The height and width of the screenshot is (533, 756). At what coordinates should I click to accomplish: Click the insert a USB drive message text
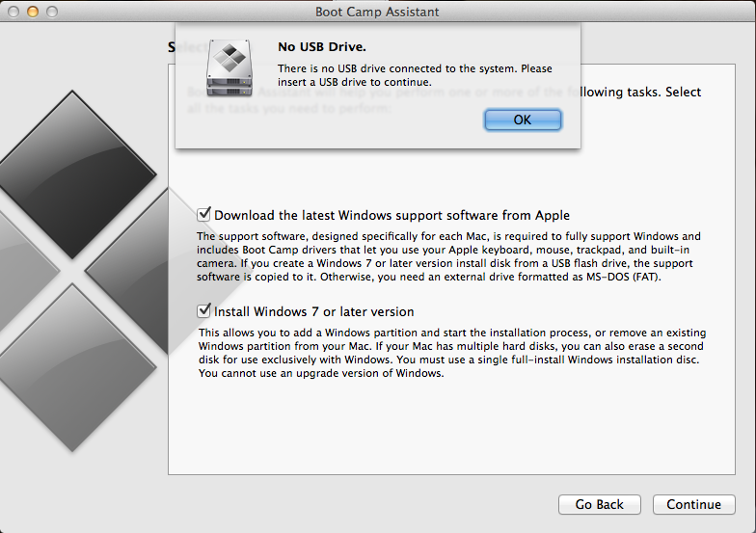pos(415,75)
